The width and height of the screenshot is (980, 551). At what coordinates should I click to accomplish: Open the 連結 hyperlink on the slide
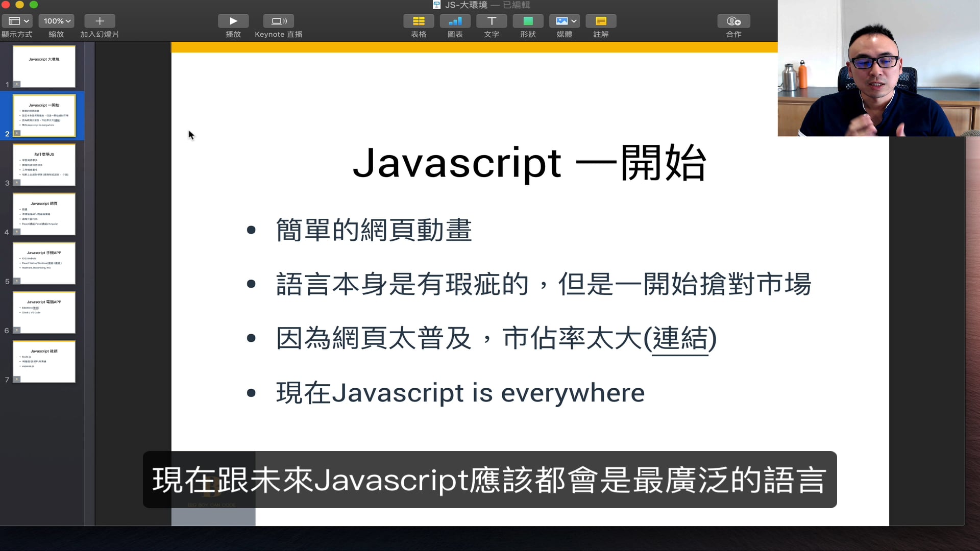tap(680, 338)
